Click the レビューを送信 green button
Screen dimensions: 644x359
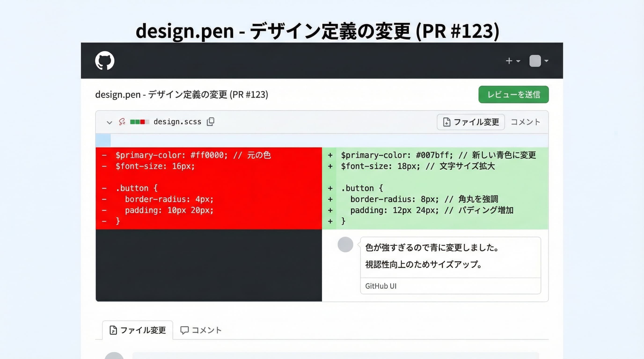513,94
